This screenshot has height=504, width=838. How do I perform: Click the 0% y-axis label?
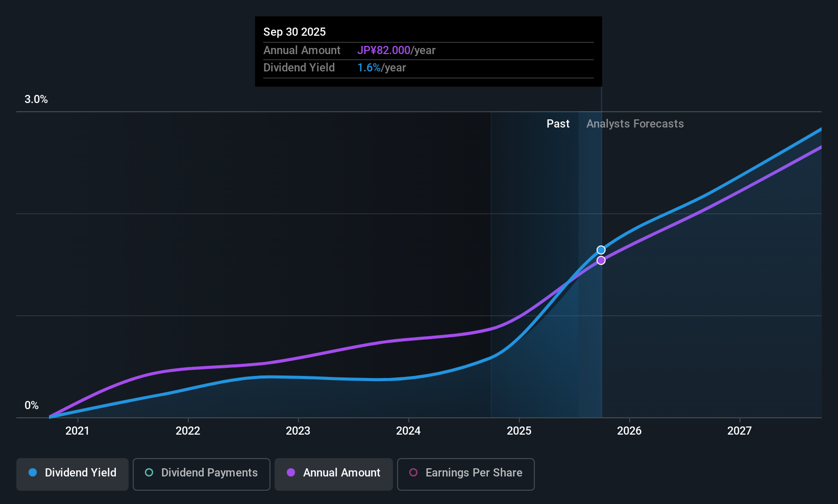pos(32,406)
